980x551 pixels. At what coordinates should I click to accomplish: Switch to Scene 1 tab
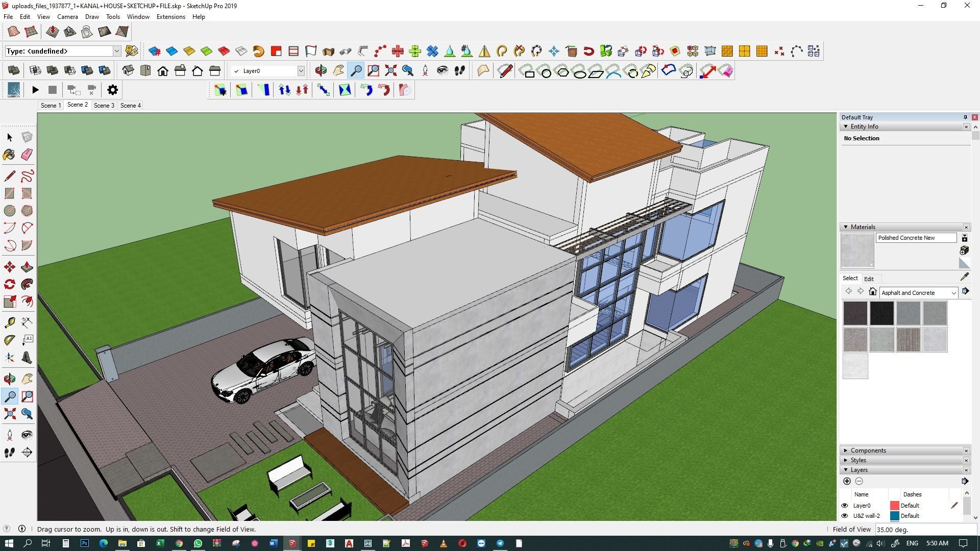click(x=51, y=106)
